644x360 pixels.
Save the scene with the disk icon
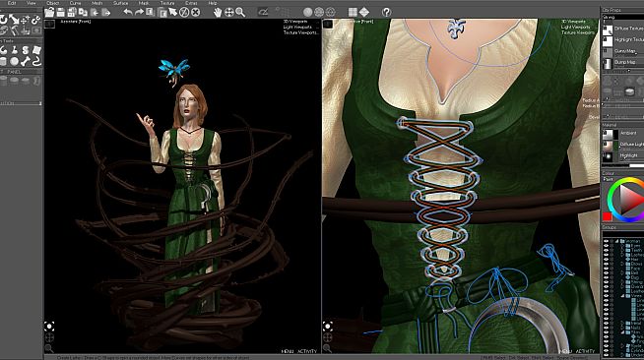[60, 13]
